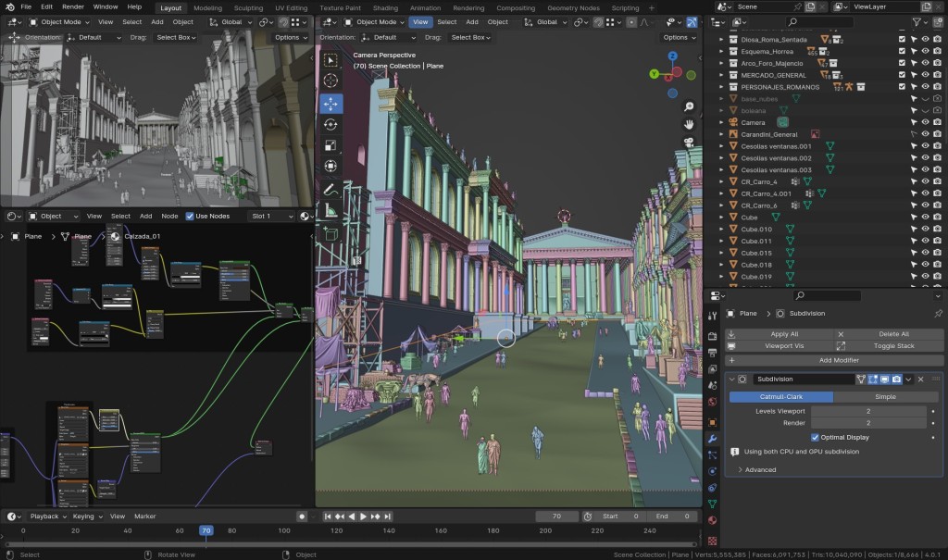
Task: Open the Modifiers wrench properties tab
Action: click(712, 437)
